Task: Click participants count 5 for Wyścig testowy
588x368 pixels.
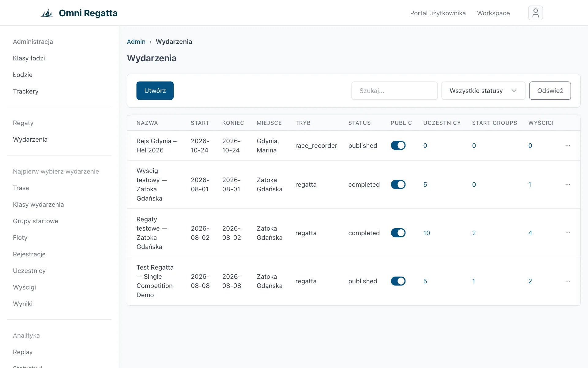Action: coord(425,185)
